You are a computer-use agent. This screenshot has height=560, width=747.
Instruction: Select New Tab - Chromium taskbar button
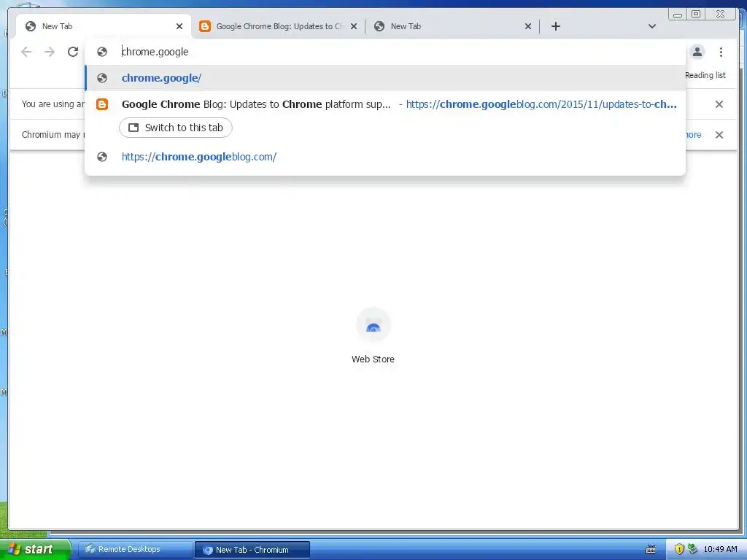click(252, 550)
